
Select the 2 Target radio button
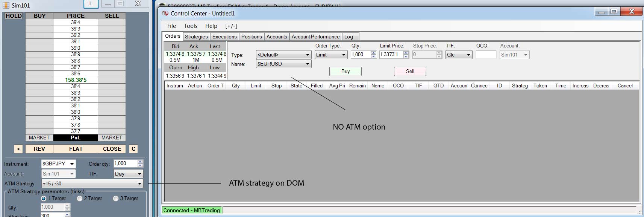pos(80,199)
